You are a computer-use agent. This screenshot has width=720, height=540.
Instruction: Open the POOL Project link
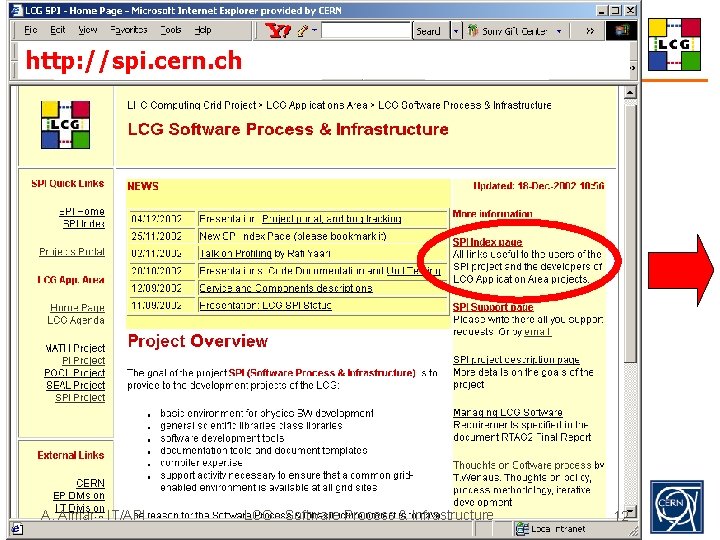click(74, 373)
